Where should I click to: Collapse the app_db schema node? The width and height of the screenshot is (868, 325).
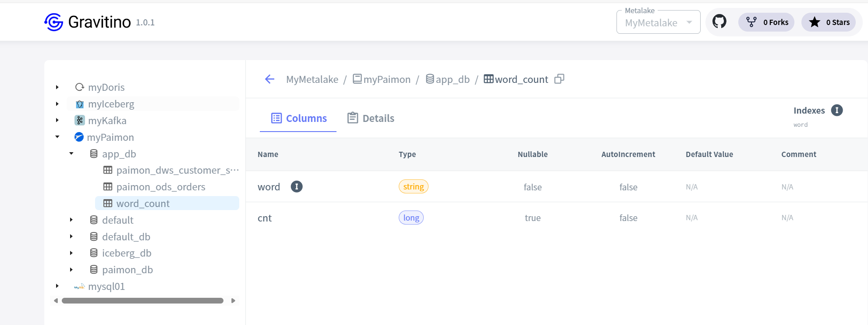click(x=71, y=154)
